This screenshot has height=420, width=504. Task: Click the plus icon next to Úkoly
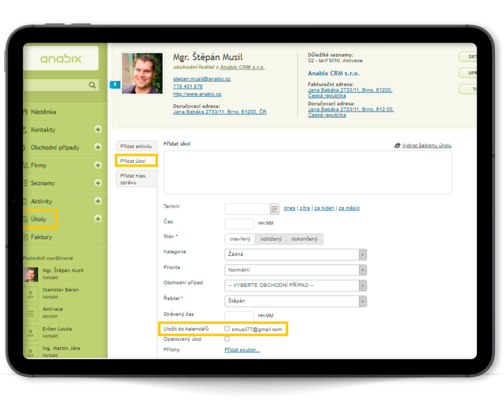pyautogui.click(x=98, y=219)
